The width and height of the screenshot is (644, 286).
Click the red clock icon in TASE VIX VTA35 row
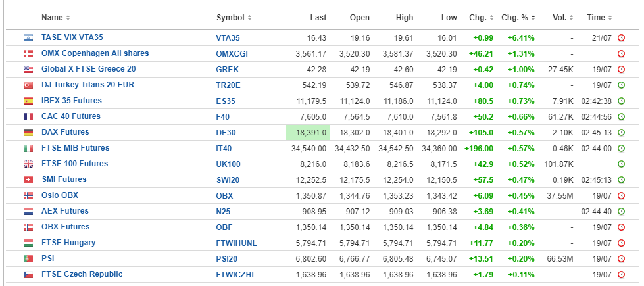pyautogui.click(x=621, y=38)
